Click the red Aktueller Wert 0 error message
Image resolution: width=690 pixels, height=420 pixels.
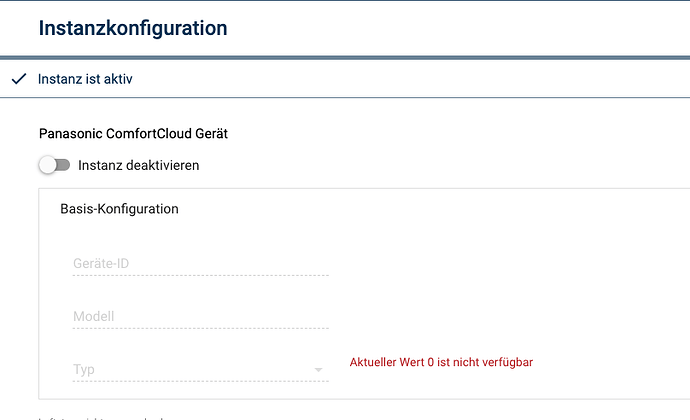[x=441, y=362]
